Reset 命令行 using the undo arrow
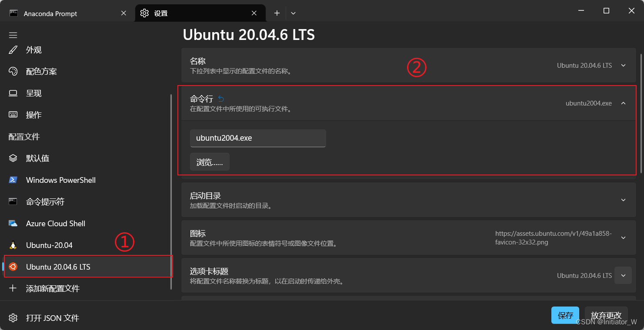The height and width of the screenshot is (330, 644). click(x=221, y=99)
